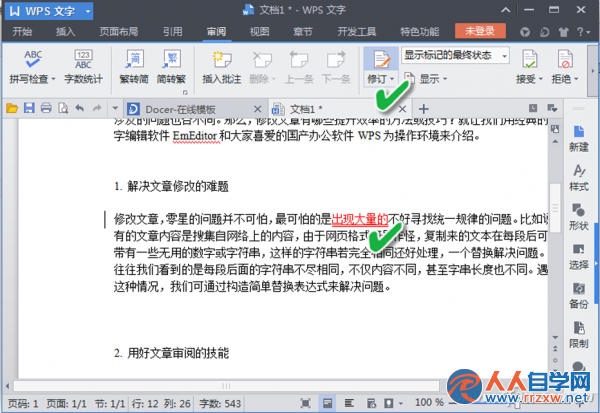
Task: Click the 页码: 1 status entry
Action: [23, 403]
